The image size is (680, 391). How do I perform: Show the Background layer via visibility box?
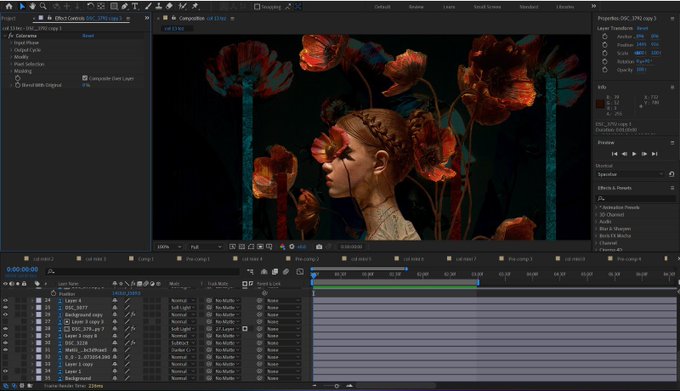5,378
